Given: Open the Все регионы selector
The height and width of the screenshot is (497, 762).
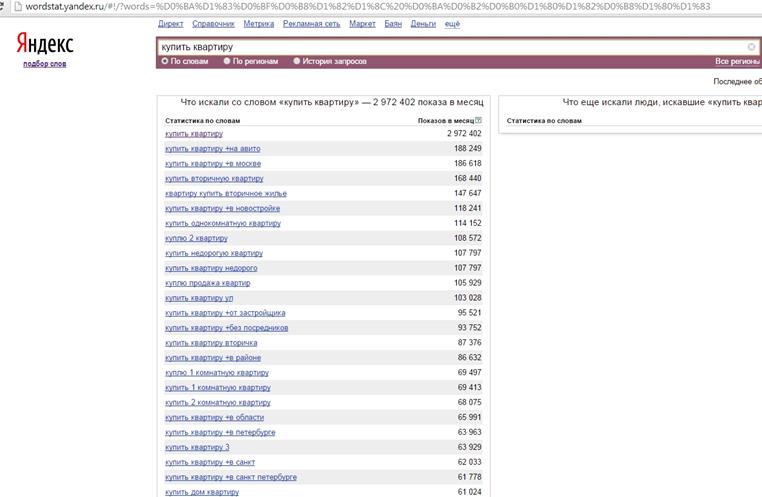Looking at the screenshot, I should click(737, 61).
